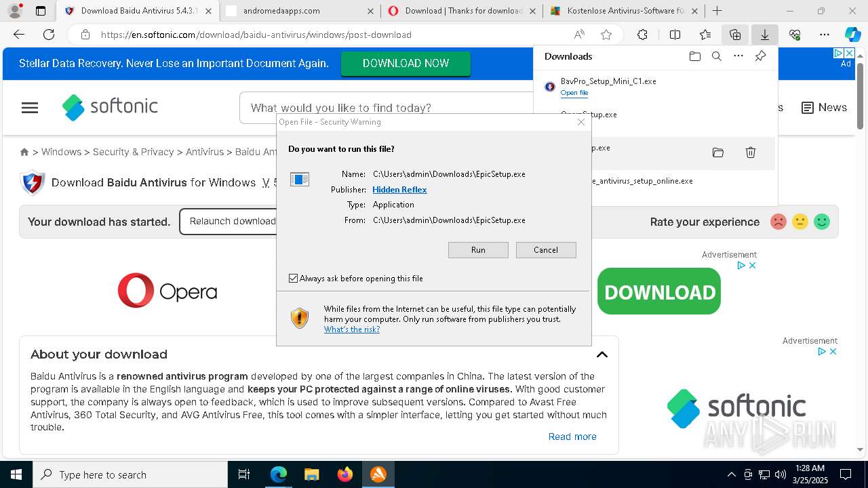The image size is (868, 488).
Task: Open Edge Settings and more menu
Action: (825, 35)
